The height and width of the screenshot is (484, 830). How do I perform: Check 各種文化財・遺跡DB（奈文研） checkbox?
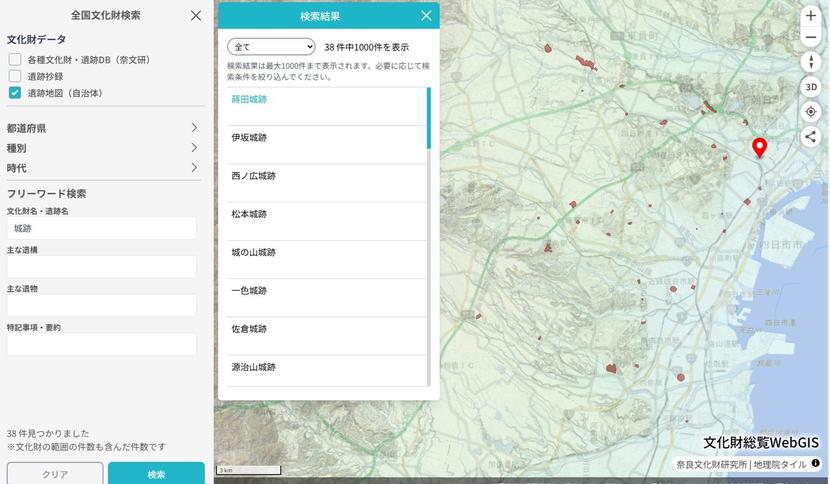click(15, 59)
